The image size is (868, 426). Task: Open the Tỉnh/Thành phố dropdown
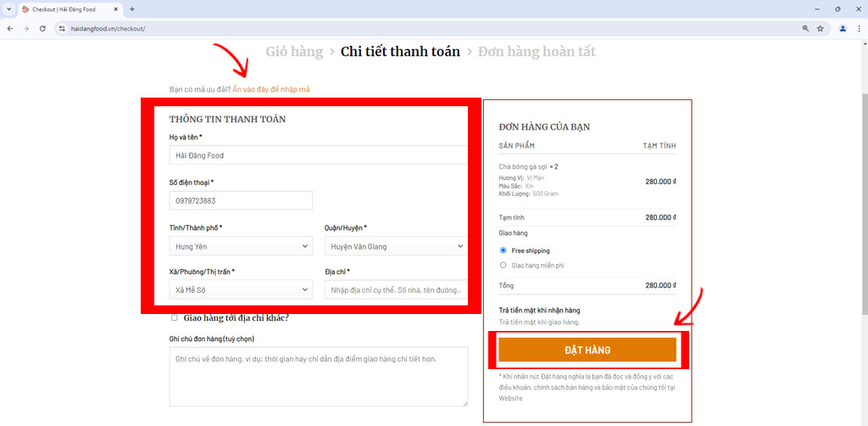(241, 246)
